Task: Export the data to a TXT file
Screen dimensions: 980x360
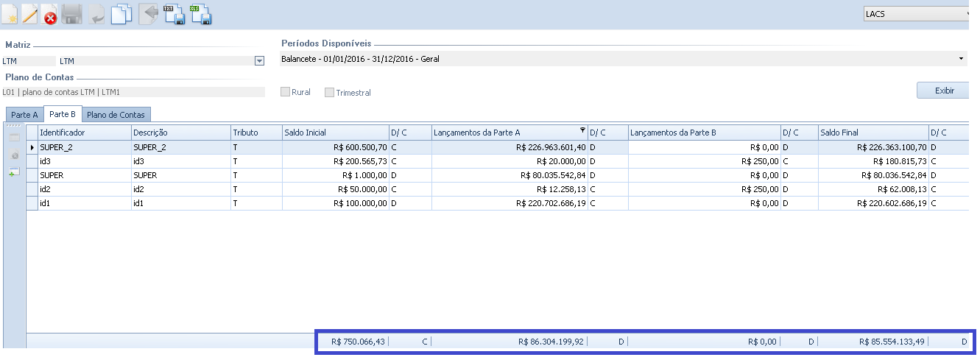Action: pyautogui.click(x=174, y=14)
